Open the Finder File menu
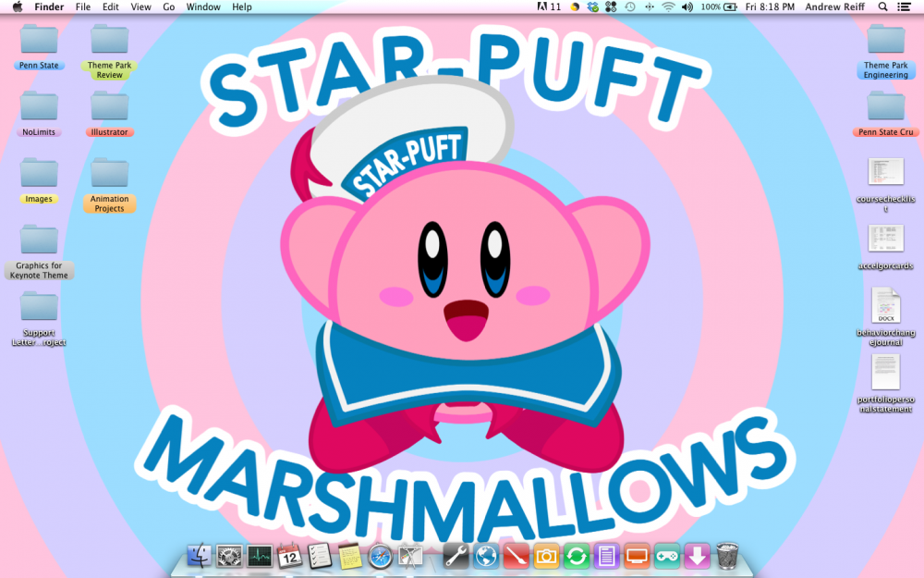 [x=83, y=6]
